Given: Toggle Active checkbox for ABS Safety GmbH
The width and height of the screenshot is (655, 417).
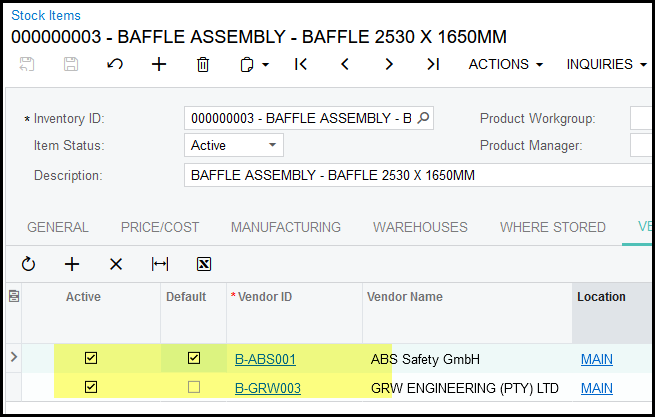Looking at the screenshot, I should coord(91,358).
